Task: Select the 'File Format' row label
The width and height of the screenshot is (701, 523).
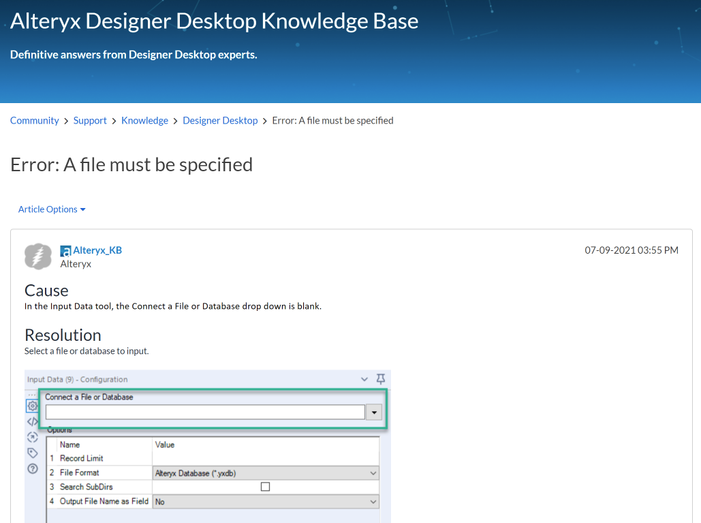Action: tap(79, 472)
